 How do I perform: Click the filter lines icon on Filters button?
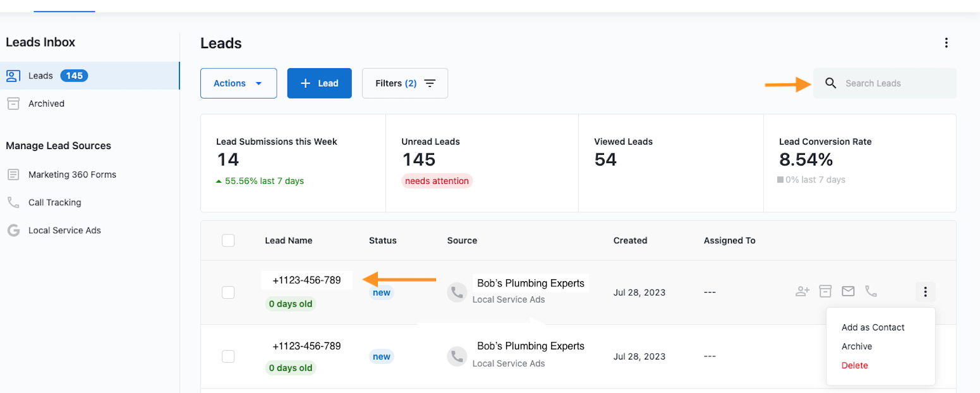click(x=430, y=83)
